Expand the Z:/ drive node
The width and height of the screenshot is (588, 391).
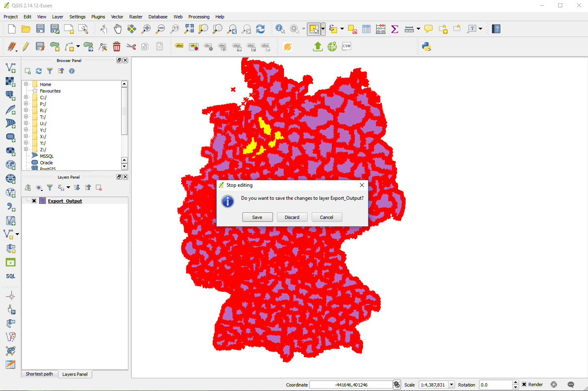(x=26, y=149)
